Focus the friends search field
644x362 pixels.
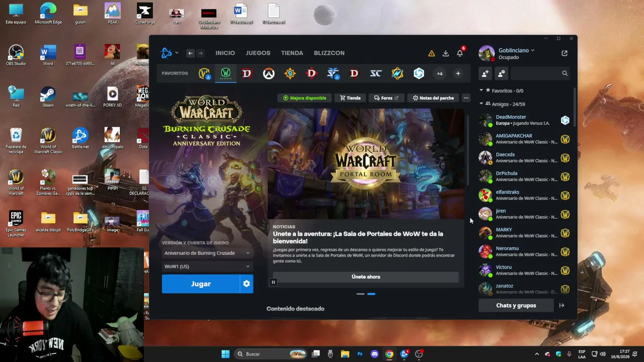[x=541, y=73]
